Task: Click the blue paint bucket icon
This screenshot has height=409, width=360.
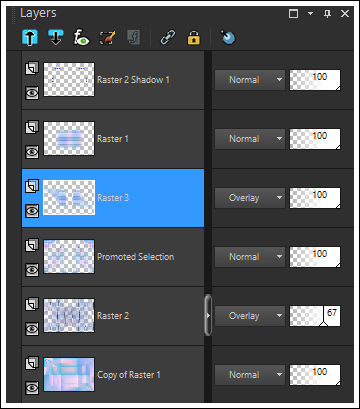Action: 228,37
